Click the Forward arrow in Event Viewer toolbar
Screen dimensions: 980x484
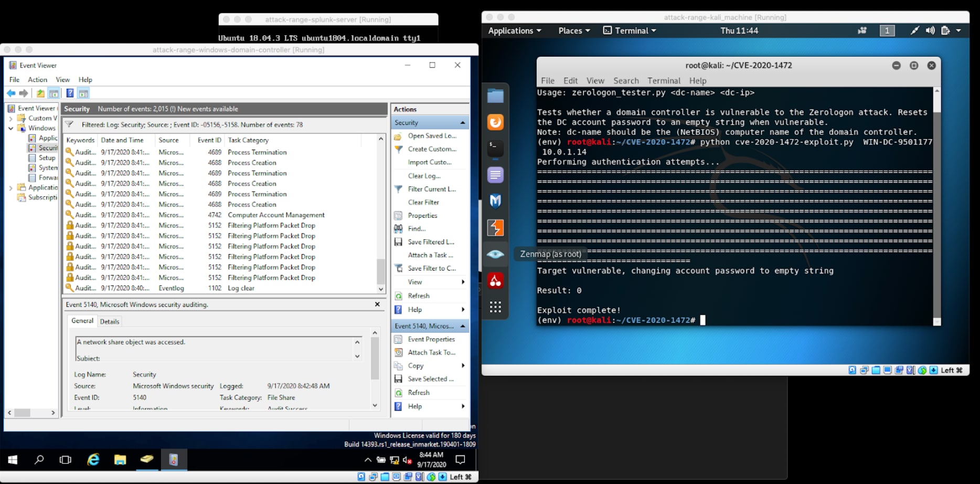[24, 93]
